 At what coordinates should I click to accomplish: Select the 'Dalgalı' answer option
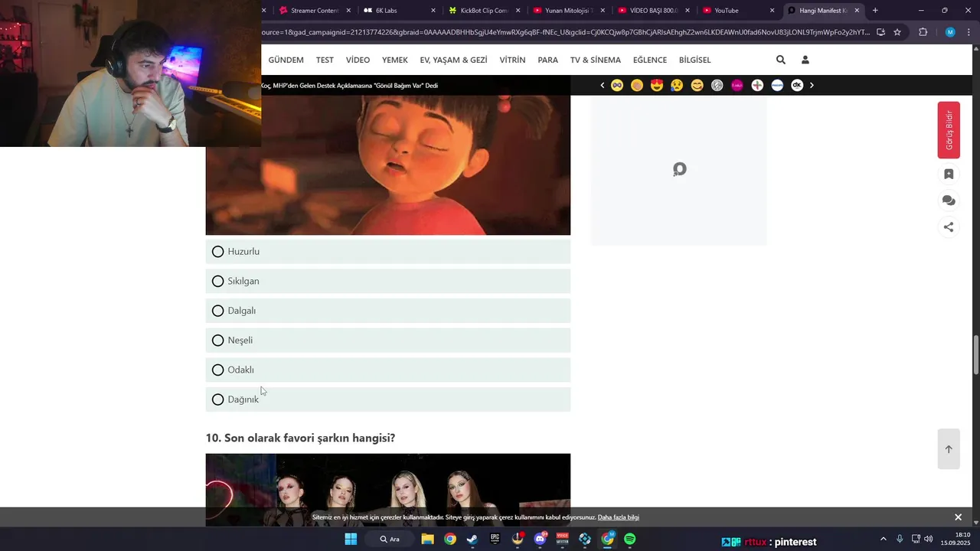(x=387, y=311)
